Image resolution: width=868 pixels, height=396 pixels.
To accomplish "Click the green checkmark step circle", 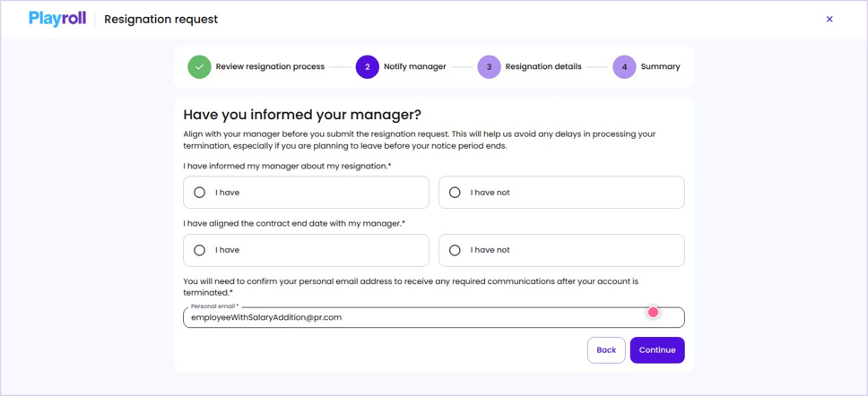I will 199,67.
